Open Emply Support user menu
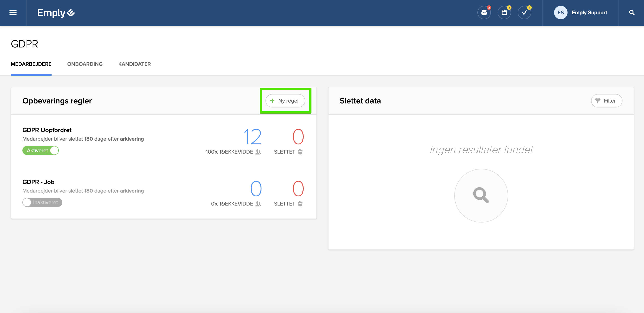The width and height of the screenshot is (644, 313). [x=589, y=13]
